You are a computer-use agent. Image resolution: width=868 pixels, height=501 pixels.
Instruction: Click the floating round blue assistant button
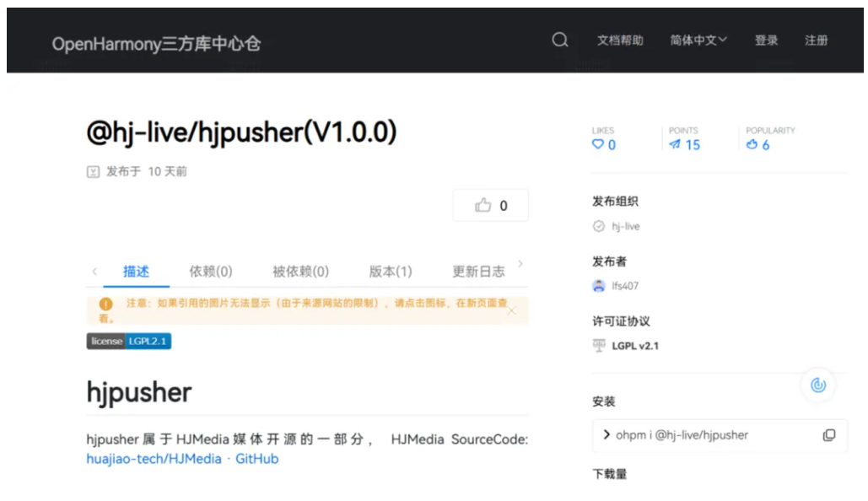pyautogui.click(x=817, y=385)
